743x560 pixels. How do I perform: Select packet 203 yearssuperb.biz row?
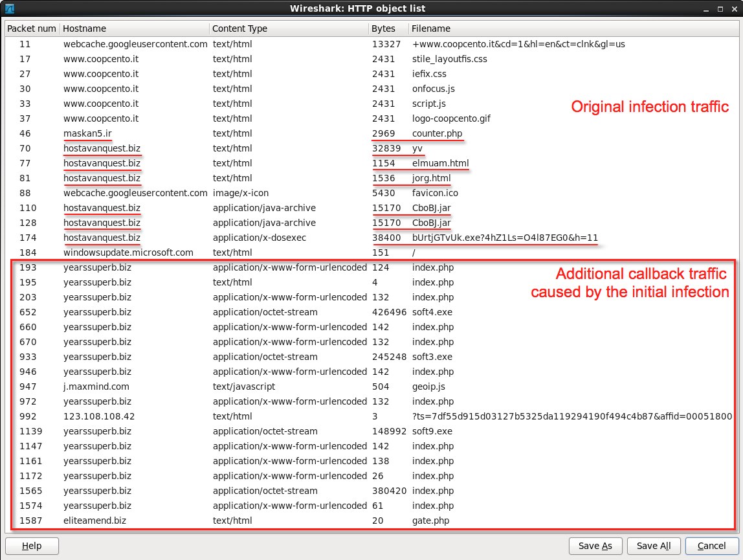pos(371,297)
